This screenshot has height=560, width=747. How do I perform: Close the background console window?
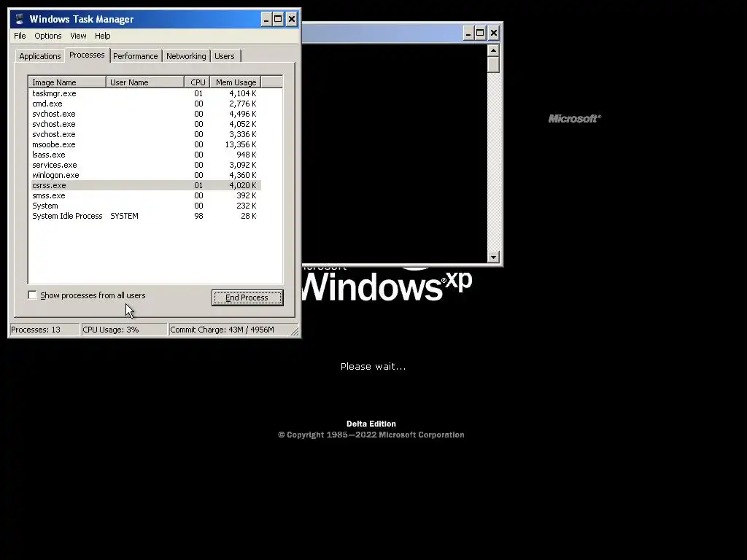coord(494,34)
